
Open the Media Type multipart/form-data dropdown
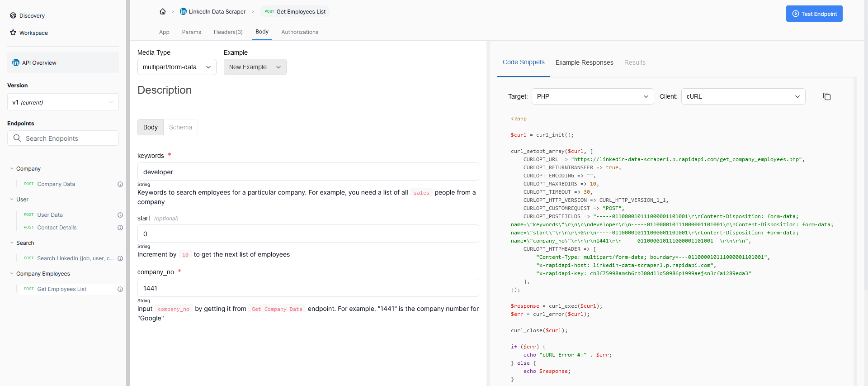177,67
